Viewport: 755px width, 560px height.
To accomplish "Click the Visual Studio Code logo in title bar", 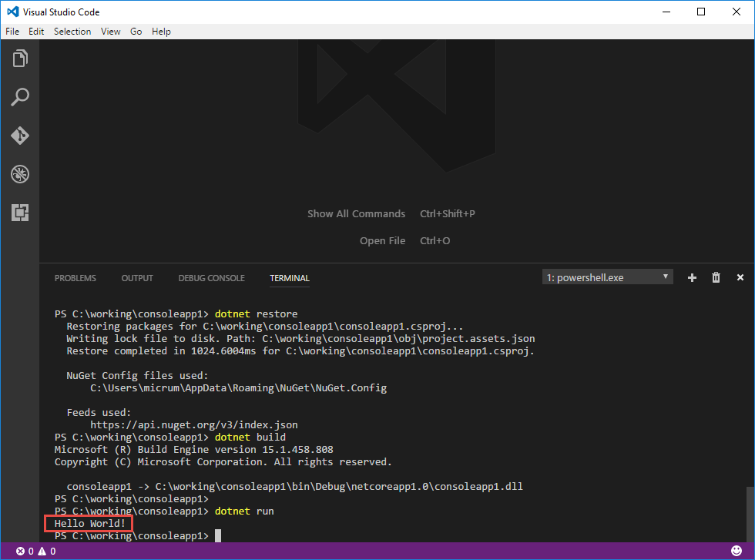I will click(13, 12).
